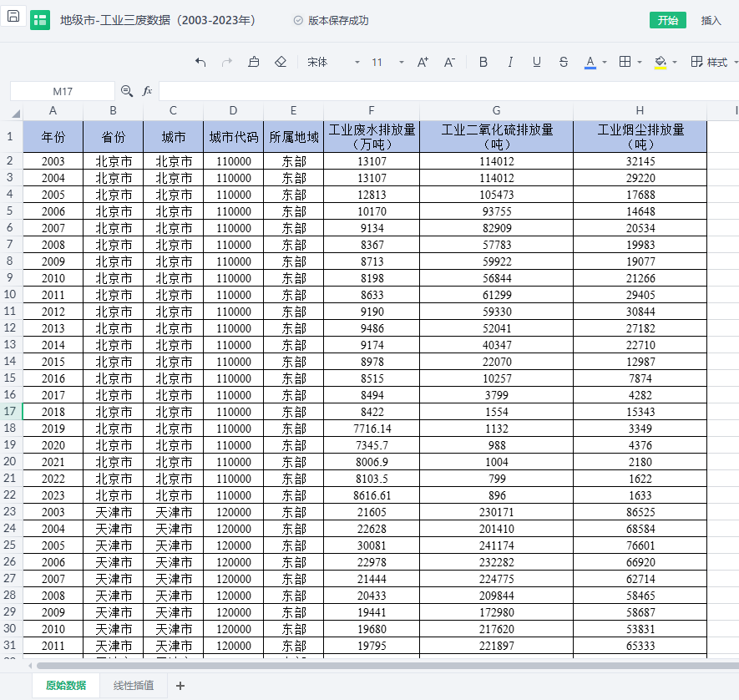Click 工业二氧化硫排放量 header cell
Viewport: 739px width, 700px height.
point(497,137)
